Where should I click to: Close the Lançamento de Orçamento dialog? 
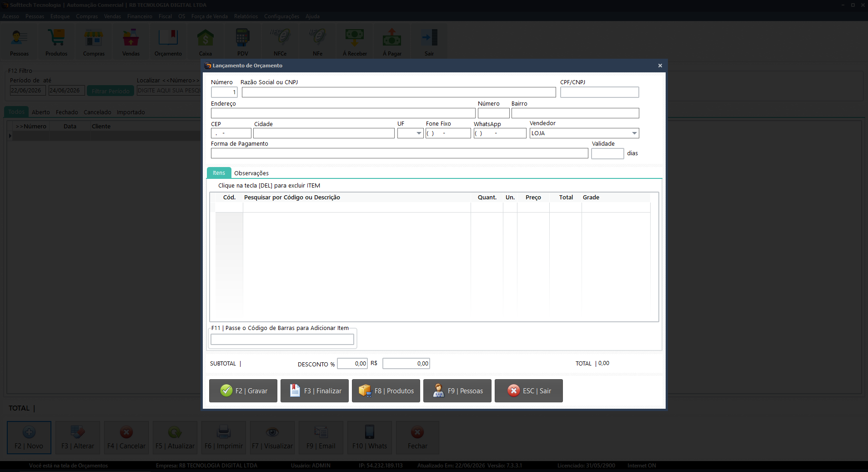pyautogui.click(x=660, y=66)
